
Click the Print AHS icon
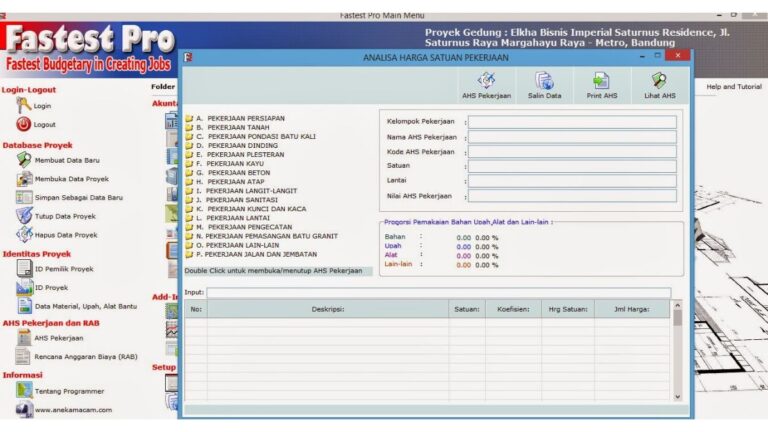click(601, 83)
